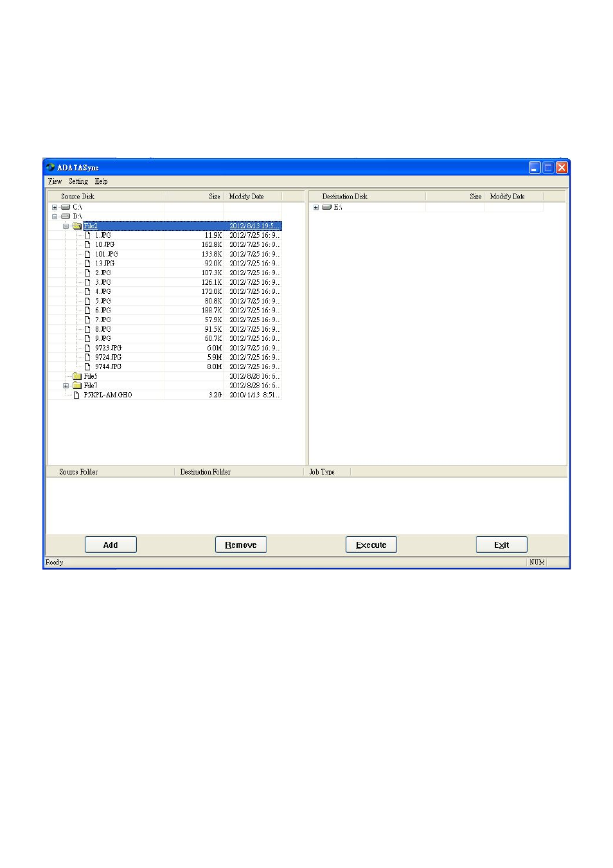Click the date 2010/1/13 8:51
The height and width of the screenshot is (868, 613).
(254, 395)
